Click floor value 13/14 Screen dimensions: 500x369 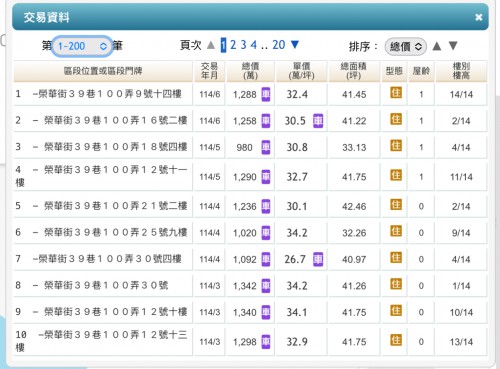[x=461, y=342]
